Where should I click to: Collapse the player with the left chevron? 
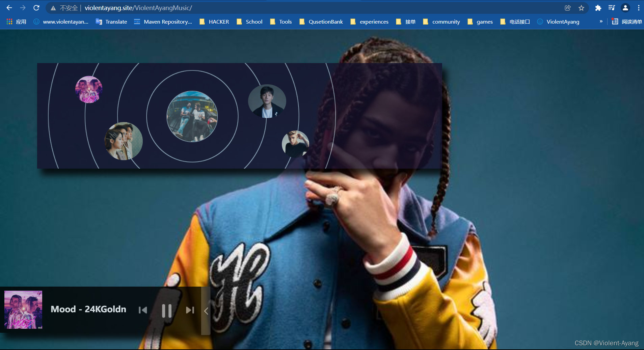(206, 311)
